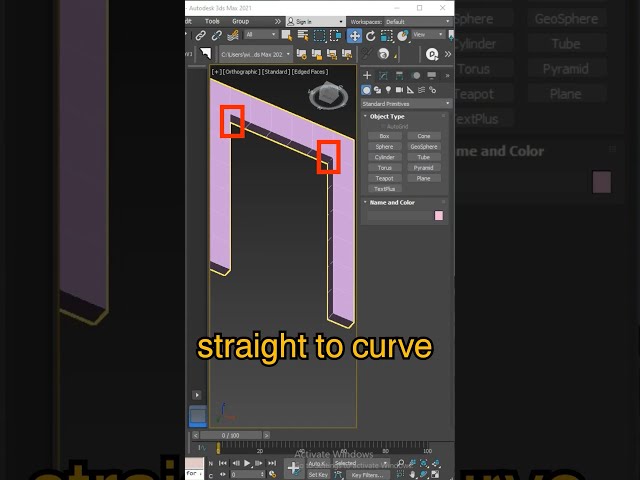The width and height of the screenshot is (640, 480).
Task: Activate the Select and Move tool
Action: tap(354, 36)
